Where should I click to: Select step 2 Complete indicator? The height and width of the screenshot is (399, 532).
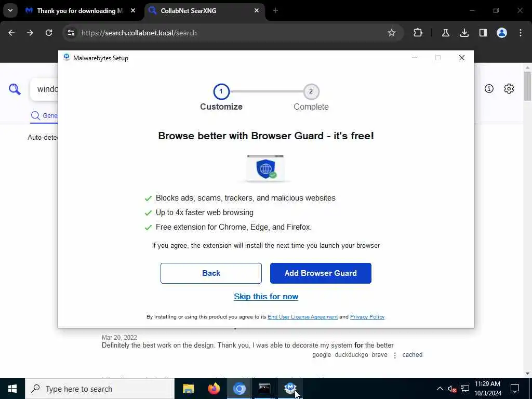311,91
